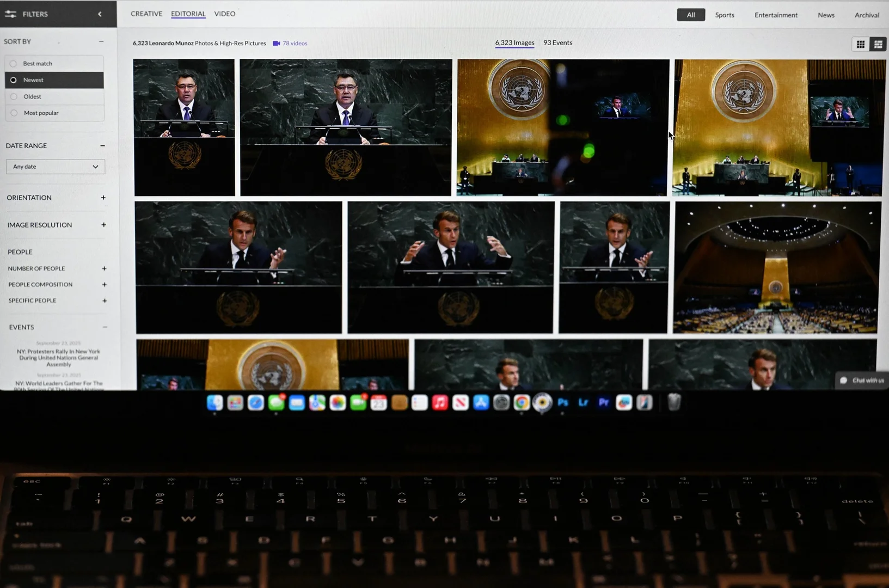Click the video camera icon beside 78 videos

(x=277, y=44)
